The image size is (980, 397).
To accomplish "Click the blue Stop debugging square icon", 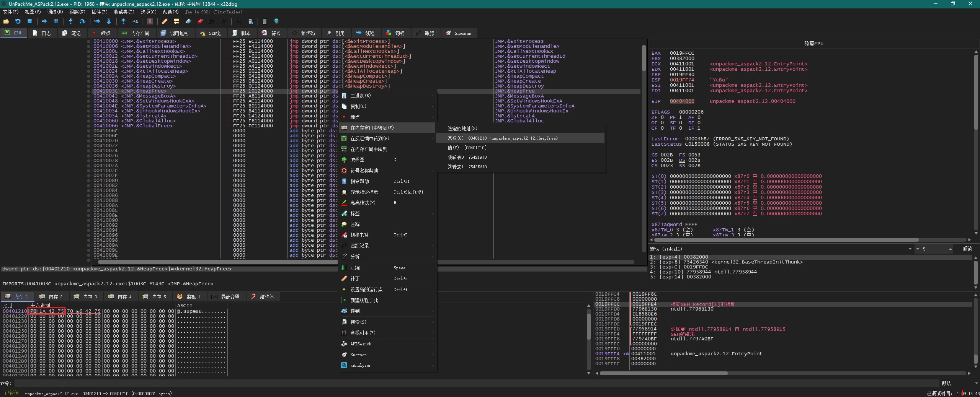I will pos(29,21).
